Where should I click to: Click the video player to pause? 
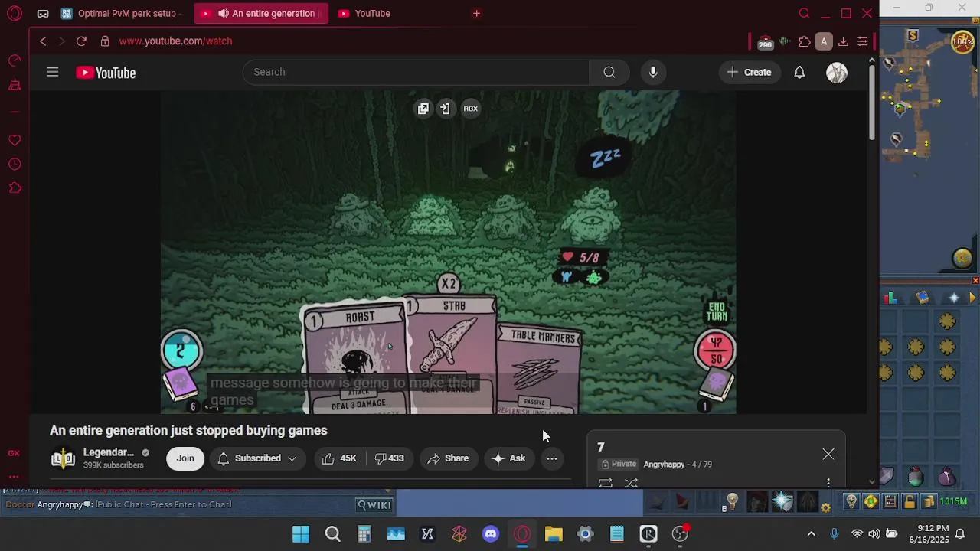click(448, 253)
